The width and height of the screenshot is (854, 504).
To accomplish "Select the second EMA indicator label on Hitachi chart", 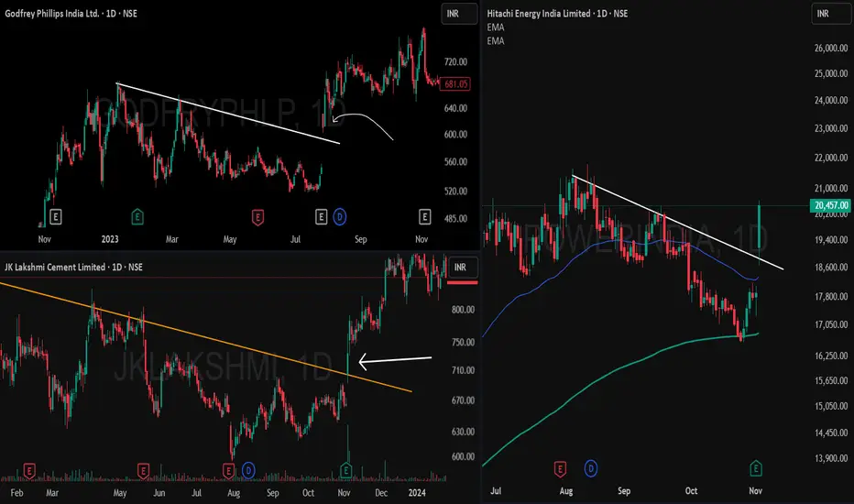I will click(x=496, y=41).
